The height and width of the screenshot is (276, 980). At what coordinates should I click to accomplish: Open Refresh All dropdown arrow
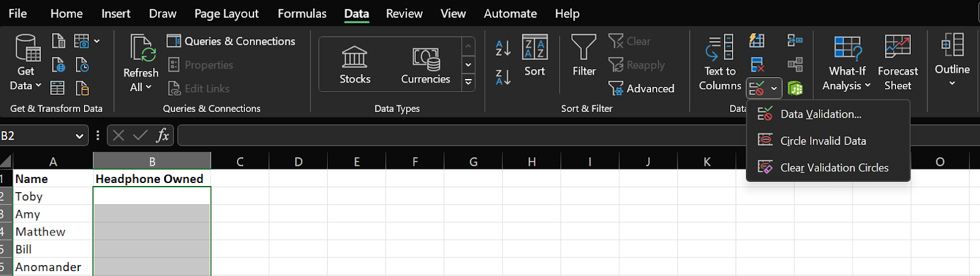point(141,88)
